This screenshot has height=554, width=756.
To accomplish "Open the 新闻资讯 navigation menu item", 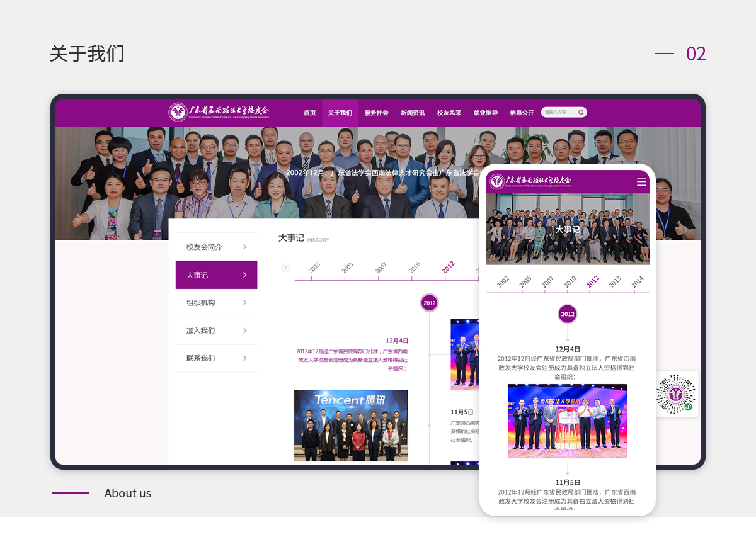I will pos(413,113).
